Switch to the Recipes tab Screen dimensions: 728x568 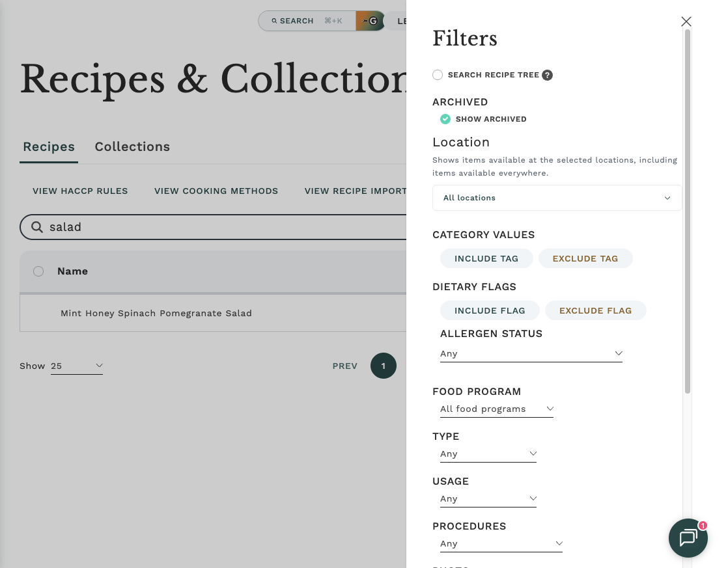point(49,146)
